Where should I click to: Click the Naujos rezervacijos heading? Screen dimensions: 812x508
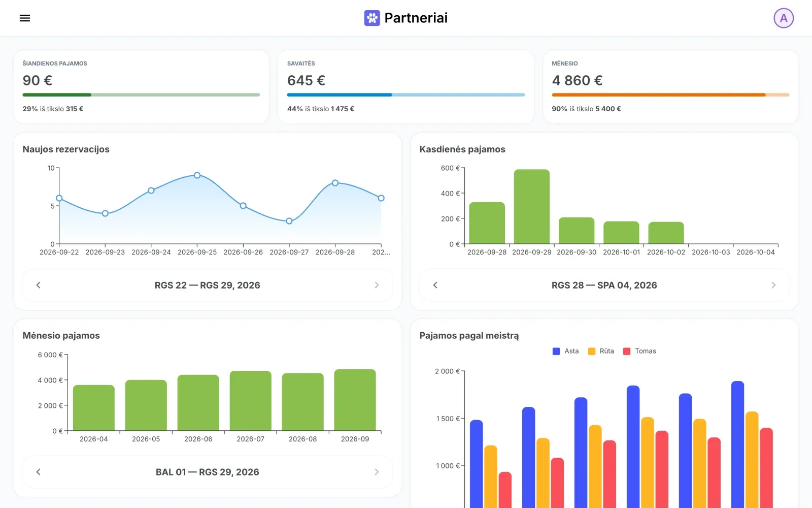66,149
